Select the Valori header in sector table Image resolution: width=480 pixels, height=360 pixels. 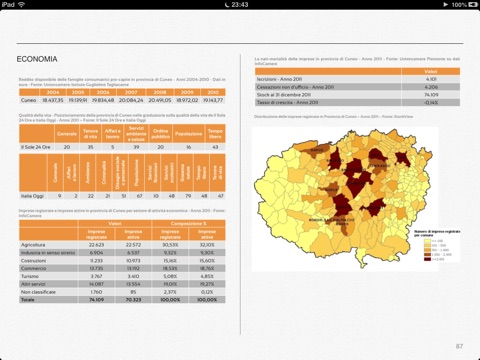tap(115, 224)
